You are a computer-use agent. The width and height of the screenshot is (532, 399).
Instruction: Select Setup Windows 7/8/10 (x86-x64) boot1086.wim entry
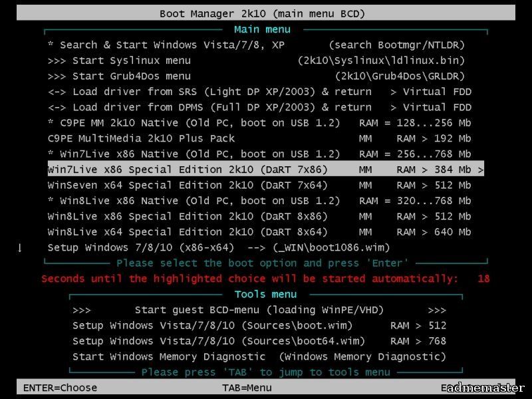pyautogui.click(x=219, y=248)
